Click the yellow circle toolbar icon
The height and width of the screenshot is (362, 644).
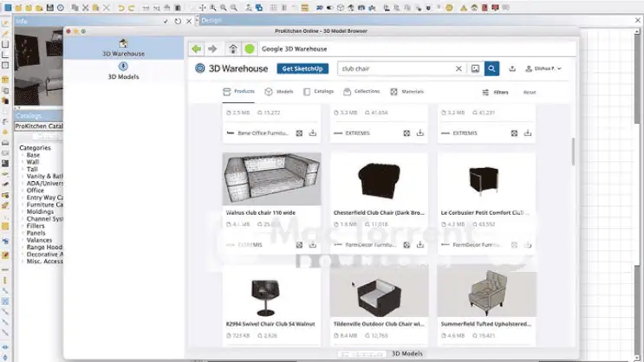(x=449, y=8)
